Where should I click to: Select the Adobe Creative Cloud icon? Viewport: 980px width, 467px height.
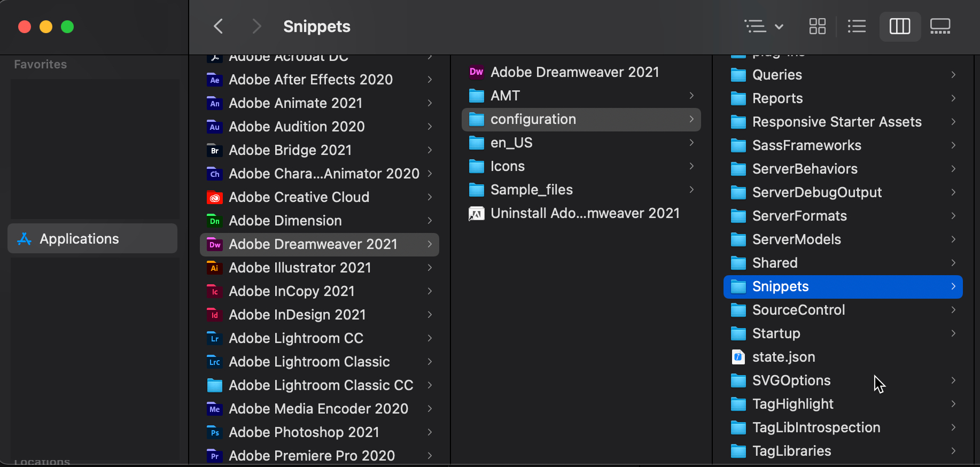point(214,197)
